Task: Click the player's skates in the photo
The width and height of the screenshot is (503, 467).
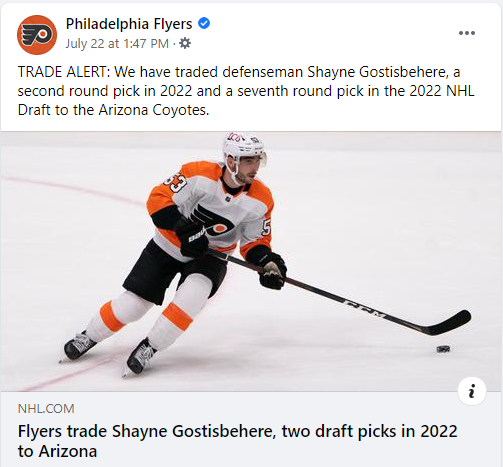Action: (x=108, y=352)
